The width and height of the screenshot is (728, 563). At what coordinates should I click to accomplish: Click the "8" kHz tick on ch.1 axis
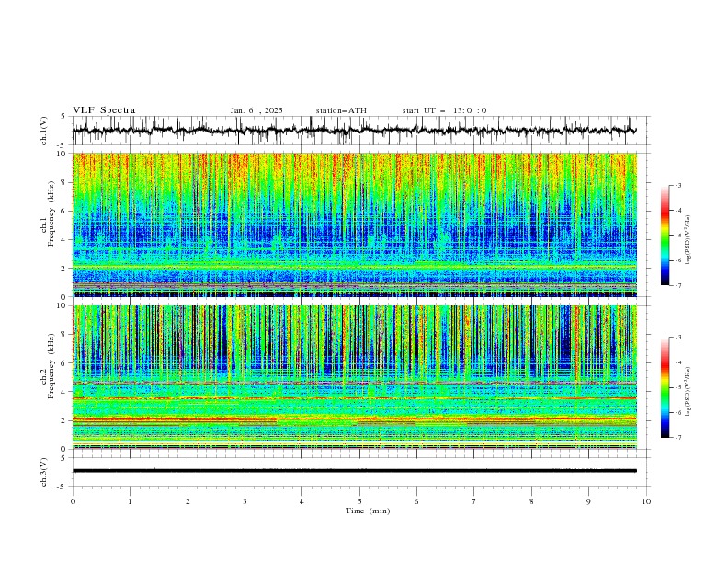(x=64, y=182)
